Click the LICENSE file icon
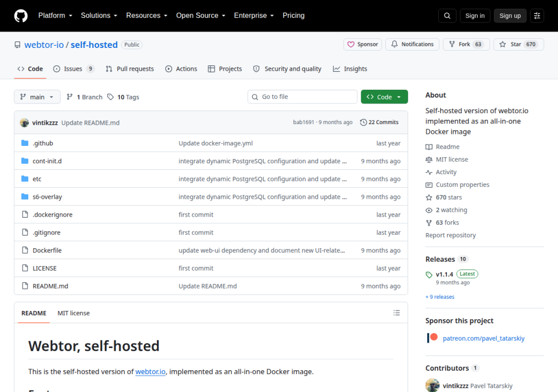Viewport: 558px width, 392px height. [x=25, y=268]
